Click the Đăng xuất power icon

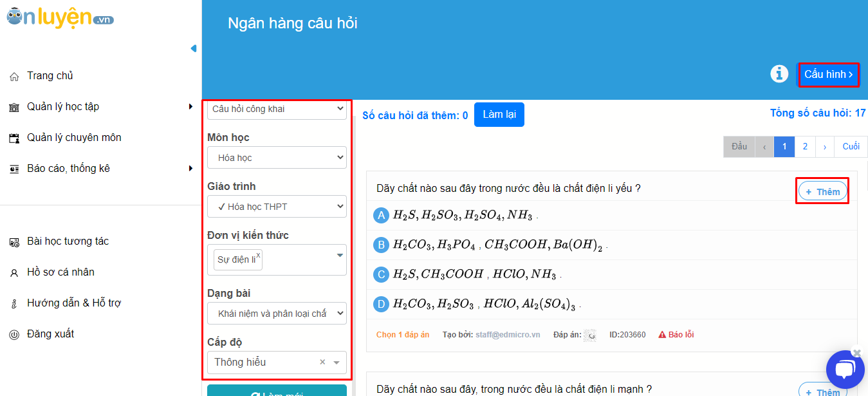[14, 335]
